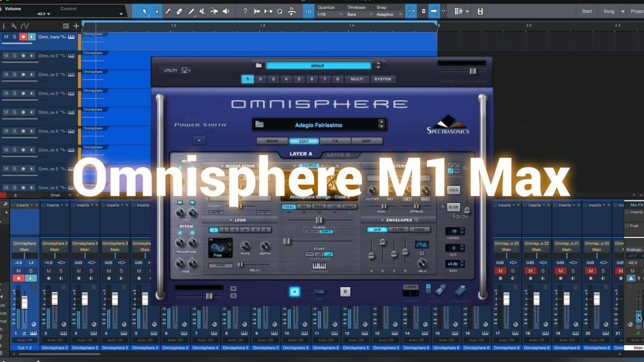Adjust the Omnisphere master volume slider
Viewport: 644px width, 362px height.
coord(473,71)
